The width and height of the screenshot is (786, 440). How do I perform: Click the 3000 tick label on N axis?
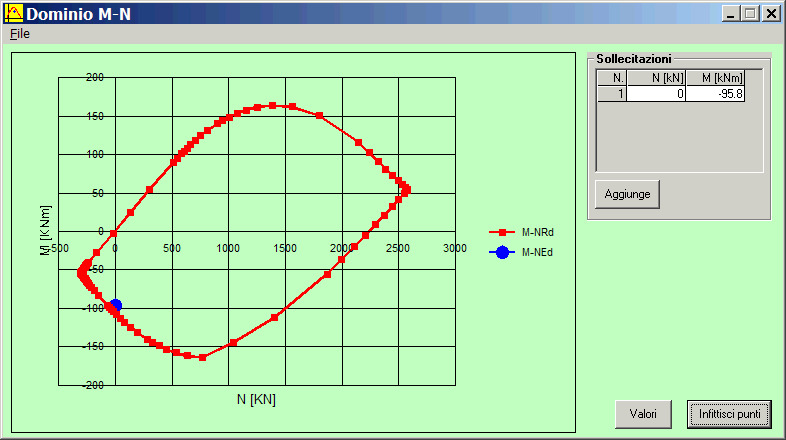455,248
